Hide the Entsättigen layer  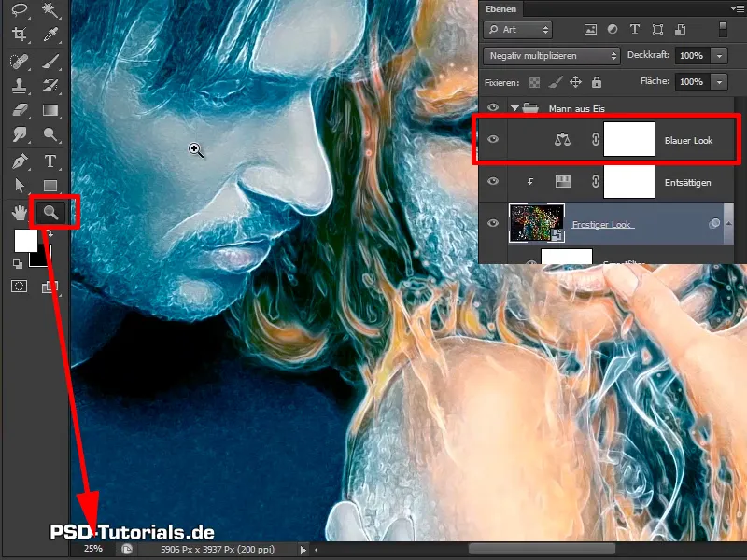tap(493, 181)
